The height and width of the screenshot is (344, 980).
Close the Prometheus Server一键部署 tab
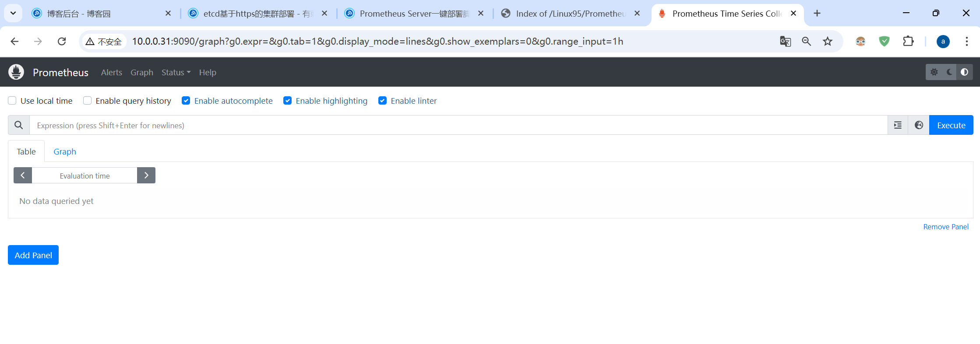pos(481,14)
